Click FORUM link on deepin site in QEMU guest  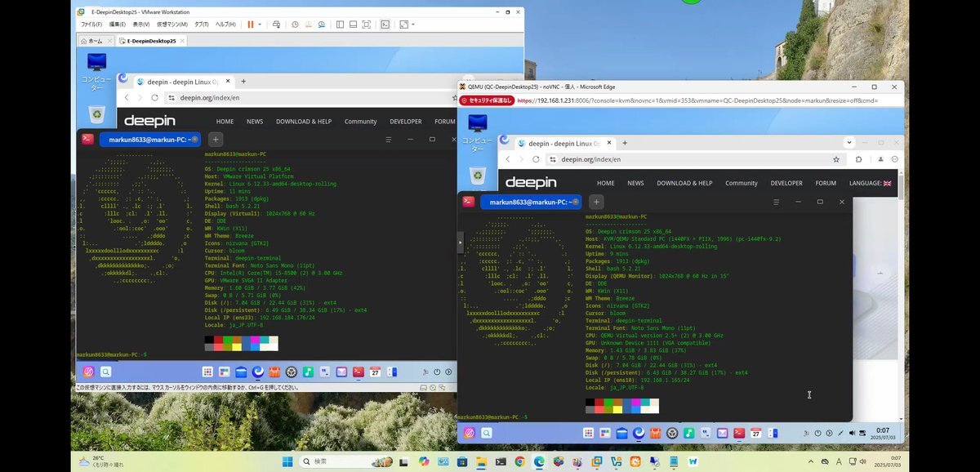point(826,183)
